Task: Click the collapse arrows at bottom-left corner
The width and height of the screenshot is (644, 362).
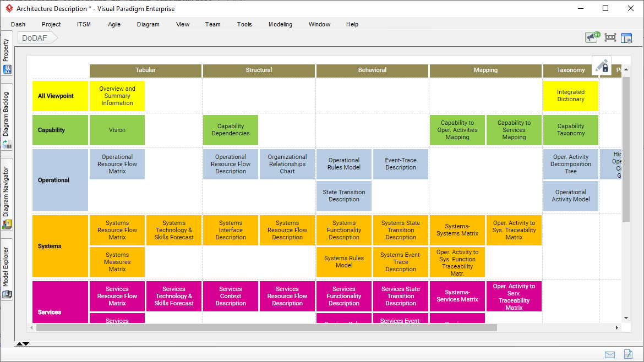Action: (23, 344)
